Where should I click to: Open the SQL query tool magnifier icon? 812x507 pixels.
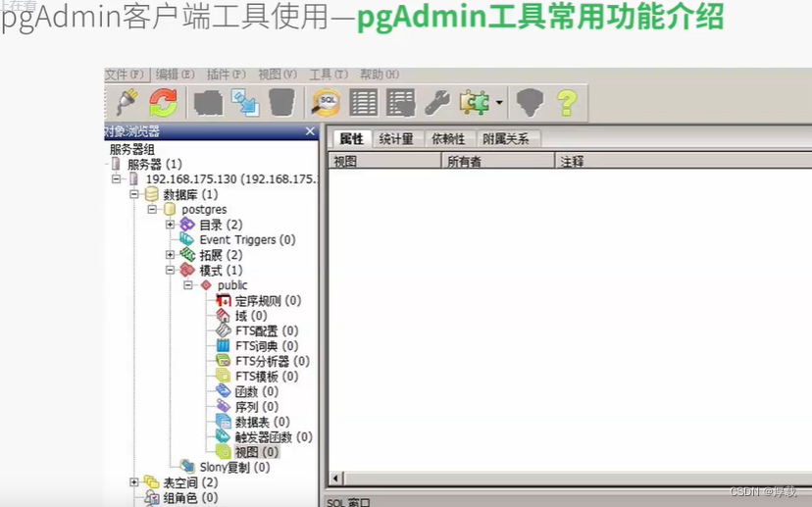click(326, 103)
